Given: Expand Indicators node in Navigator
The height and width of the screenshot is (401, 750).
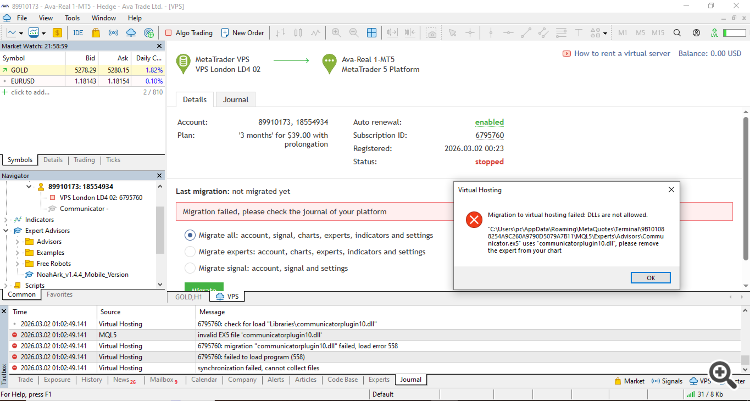Looking at the screenshot, I should coord(6,220).
